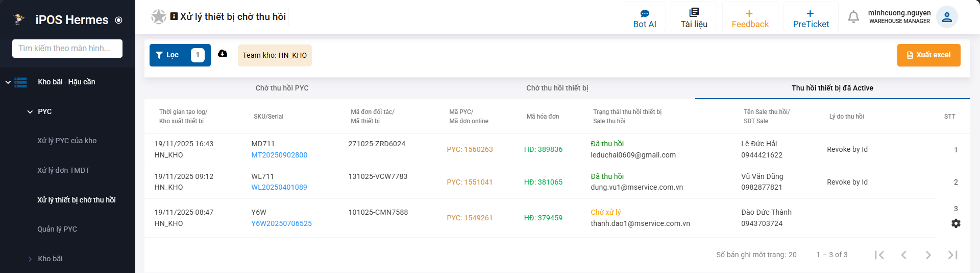Click the Mã hóa đơn column header
Viewport: 980px width, 273px height.
pyautogui.click(x=543, y=117)
